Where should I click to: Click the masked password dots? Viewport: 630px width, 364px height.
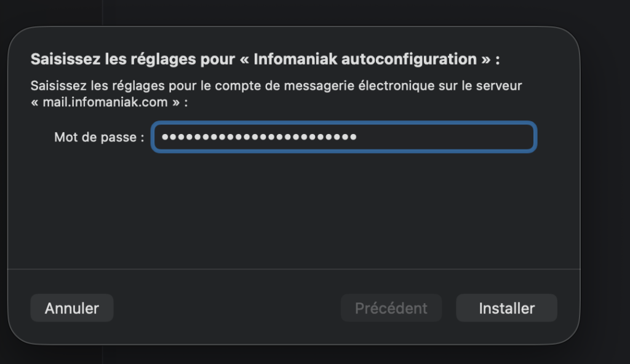pyautogui.click(x=258, y=137)
